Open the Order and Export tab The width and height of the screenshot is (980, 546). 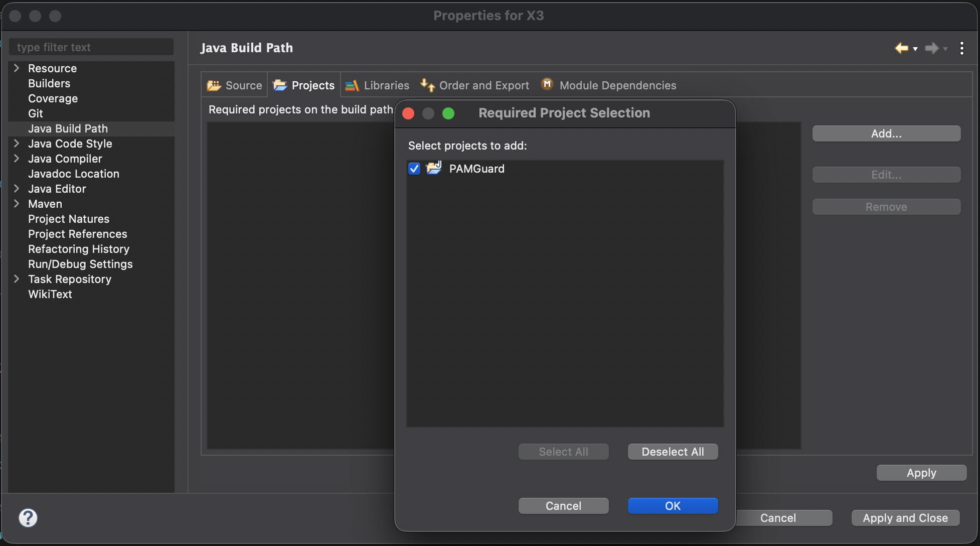coord(483,85)
